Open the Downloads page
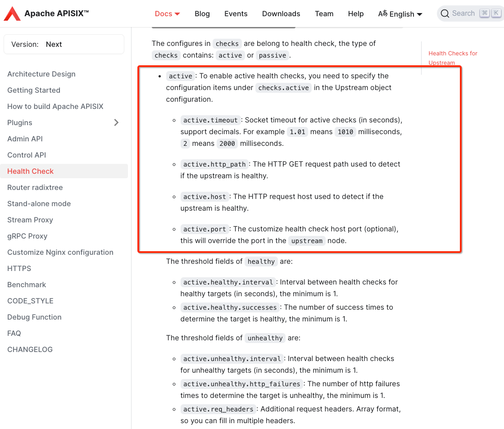This screenshot has width=504, height=429. [281, 14]
